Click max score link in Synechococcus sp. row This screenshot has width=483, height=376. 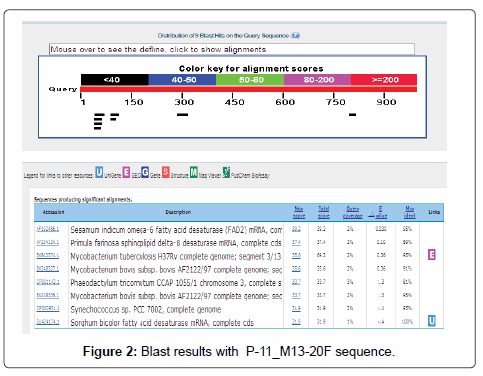pos(296,308)
